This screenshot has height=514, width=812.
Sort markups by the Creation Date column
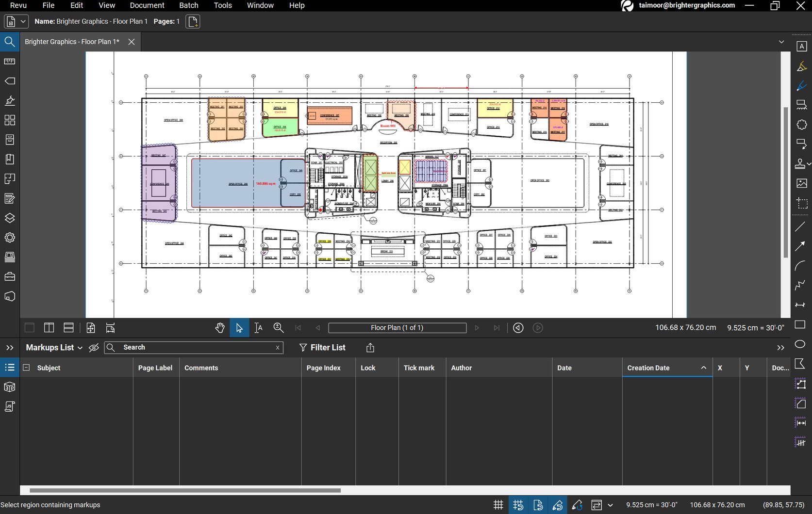coord(648,368)
